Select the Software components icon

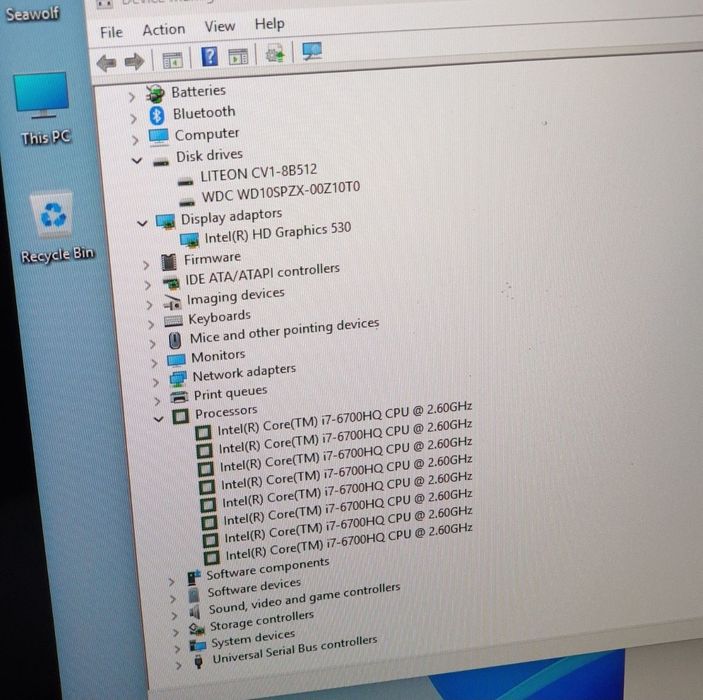pos(194,578)
